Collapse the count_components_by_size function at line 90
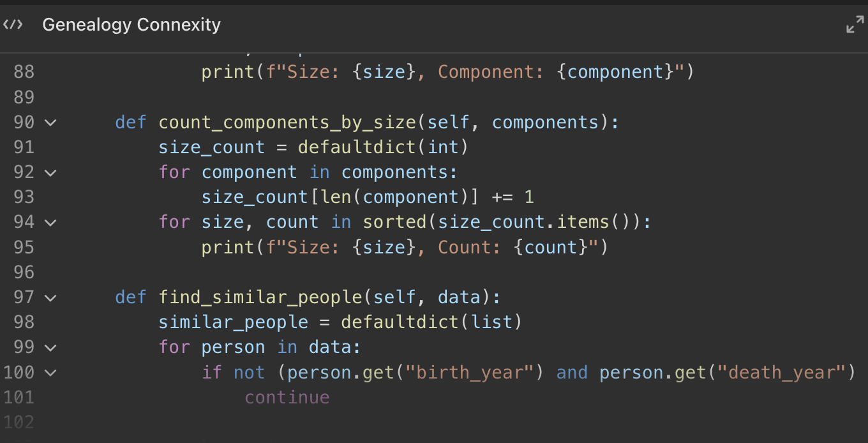 coord(50,123)
